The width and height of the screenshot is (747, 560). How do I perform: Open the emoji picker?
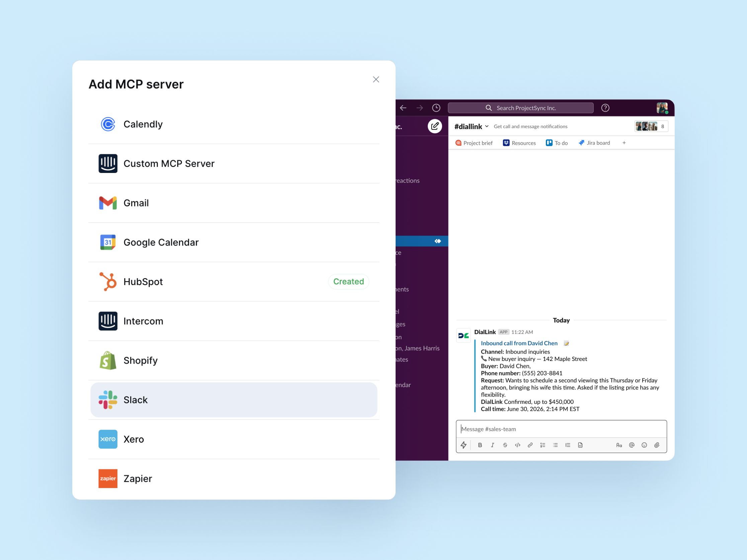[x=644, y=445]
